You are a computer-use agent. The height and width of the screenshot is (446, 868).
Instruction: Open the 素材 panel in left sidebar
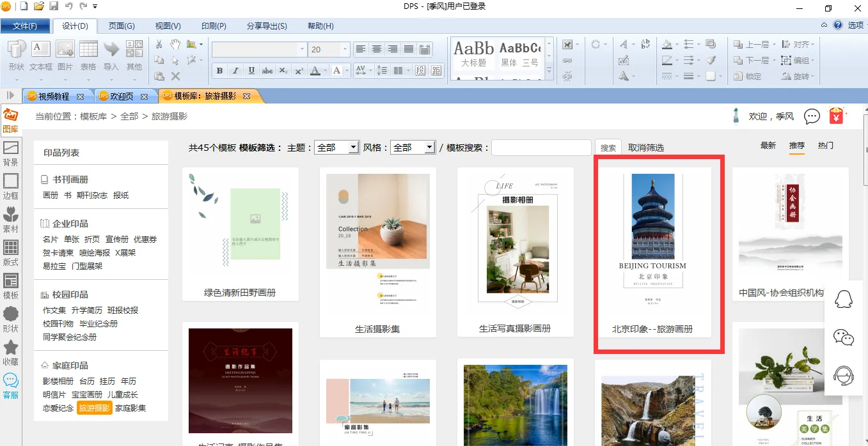point(11,220)
